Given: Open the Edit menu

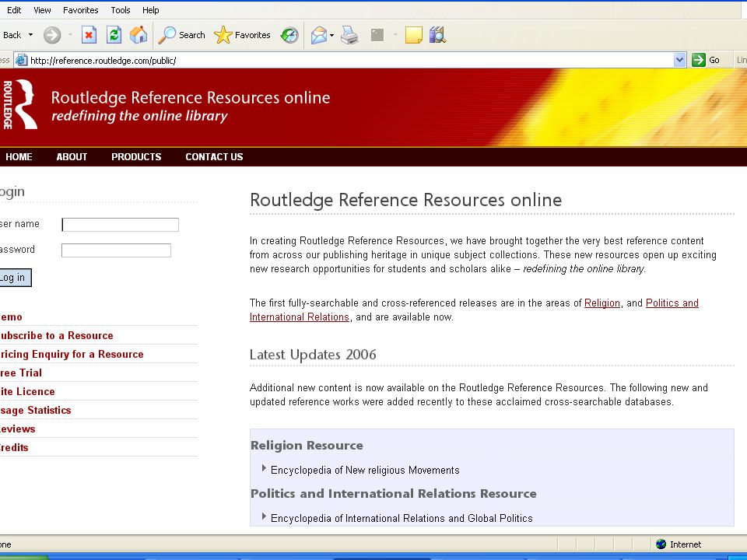Looking at the screenshot, I should [x=14, y=10].
